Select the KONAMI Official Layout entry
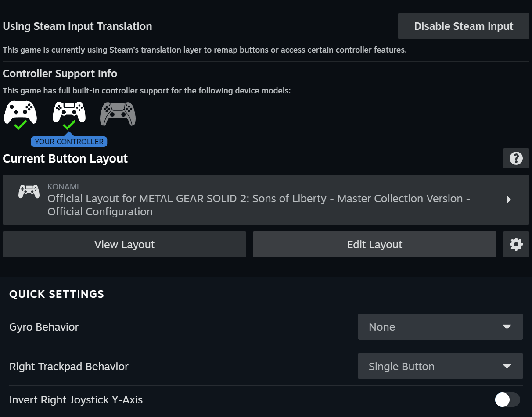 259,200
